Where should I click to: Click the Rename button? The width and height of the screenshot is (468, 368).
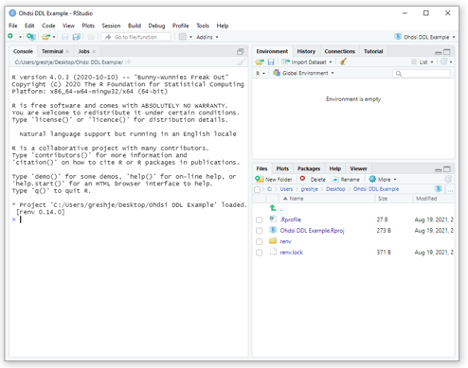coord(346,179)
